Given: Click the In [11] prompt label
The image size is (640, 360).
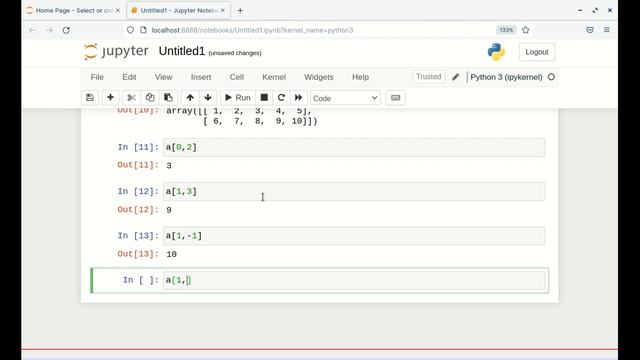Looking at the screenshot, I should pos(138,147).
